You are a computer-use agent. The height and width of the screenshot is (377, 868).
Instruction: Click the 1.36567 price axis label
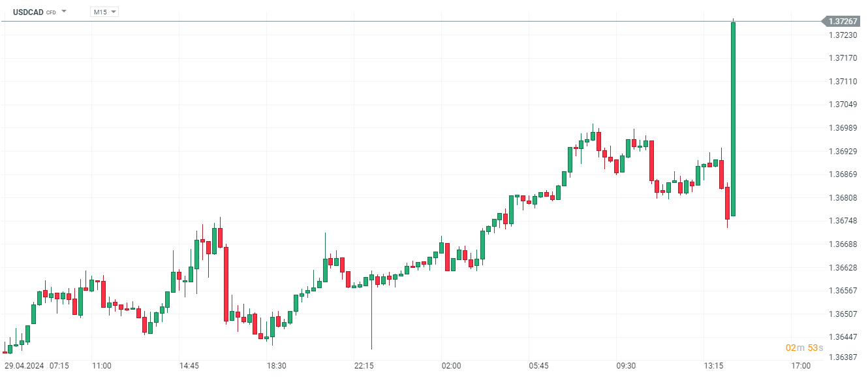point(843,291)
